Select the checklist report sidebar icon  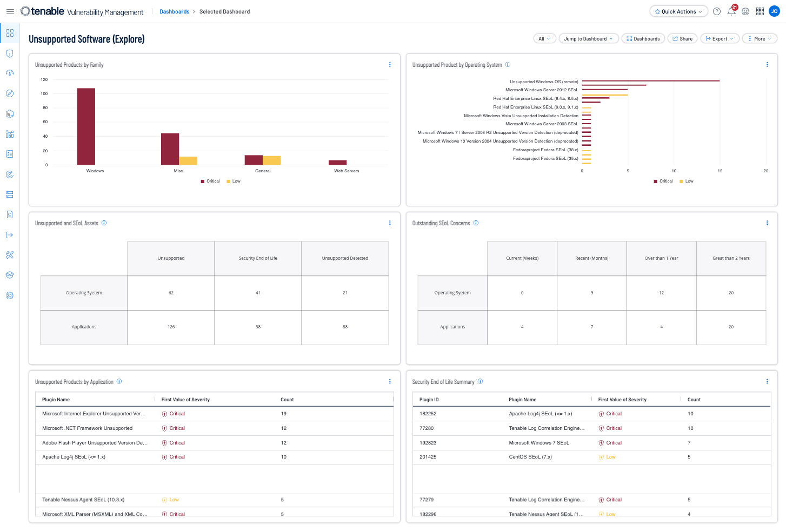10,154
